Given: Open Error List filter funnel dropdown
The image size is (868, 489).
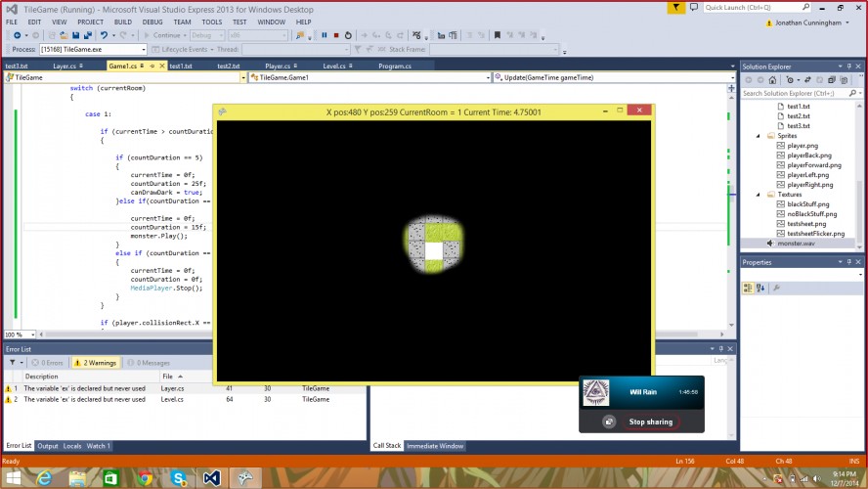Looking at the screenshot, I should pos(15,363).
